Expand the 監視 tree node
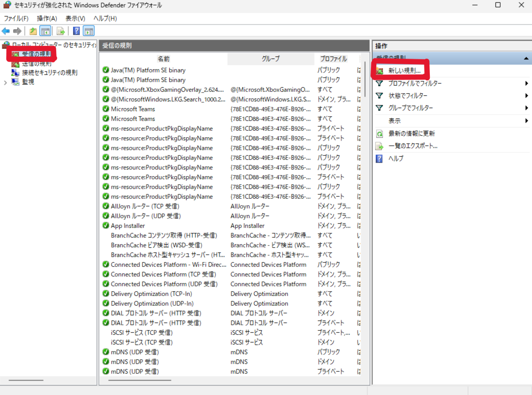This screenshot has height=395, width=532. click(5, 82)
